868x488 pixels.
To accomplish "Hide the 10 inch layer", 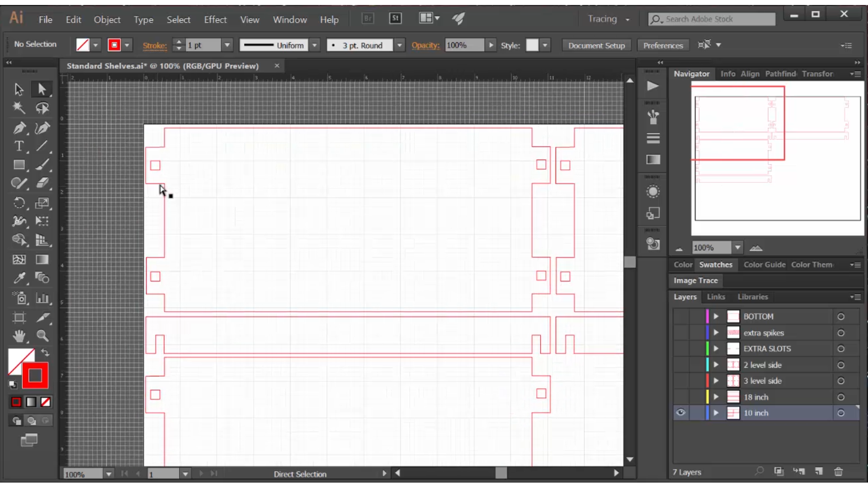I will pos(681,413).
